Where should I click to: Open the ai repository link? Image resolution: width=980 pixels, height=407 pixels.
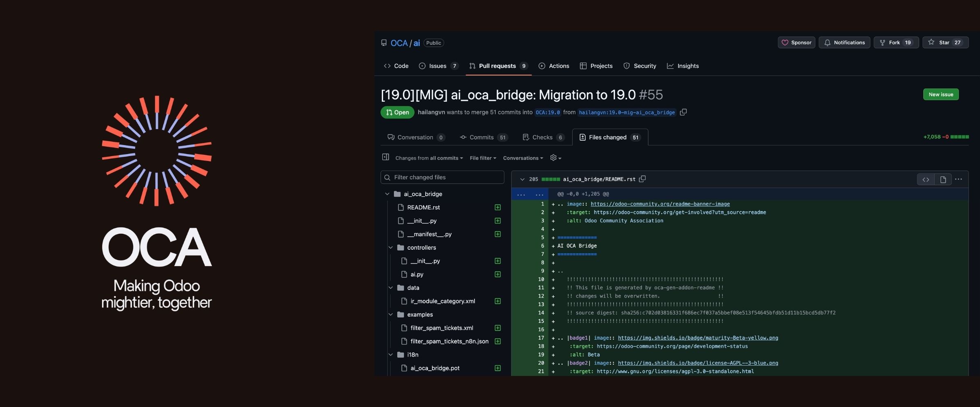tap(416, 43)
